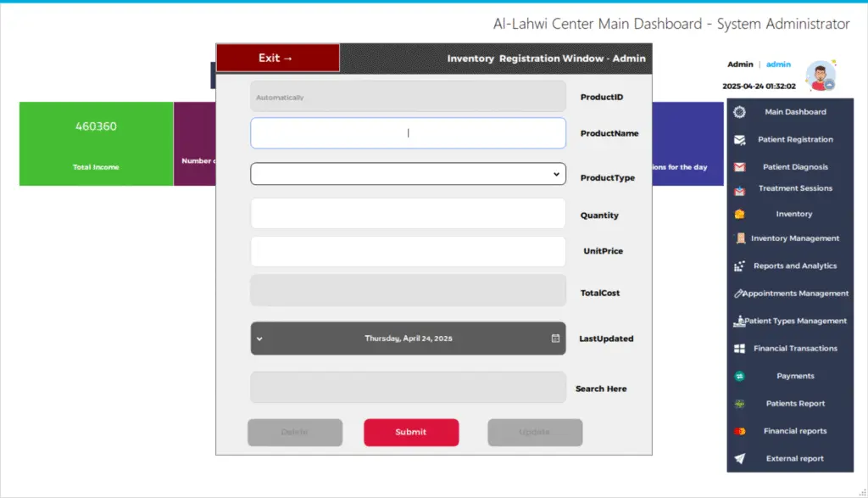Click the Patient Registration envelope icon

coord(739,140)
